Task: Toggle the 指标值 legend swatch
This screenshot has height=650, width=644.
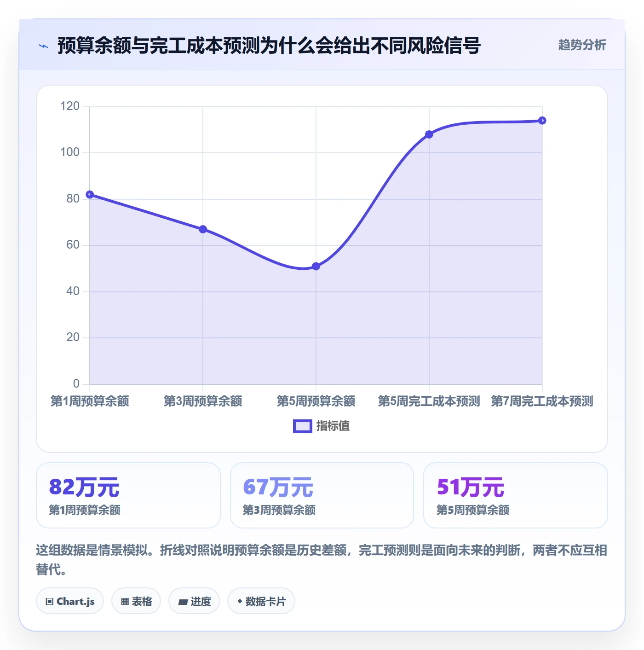Action: [x=303, y=426]
